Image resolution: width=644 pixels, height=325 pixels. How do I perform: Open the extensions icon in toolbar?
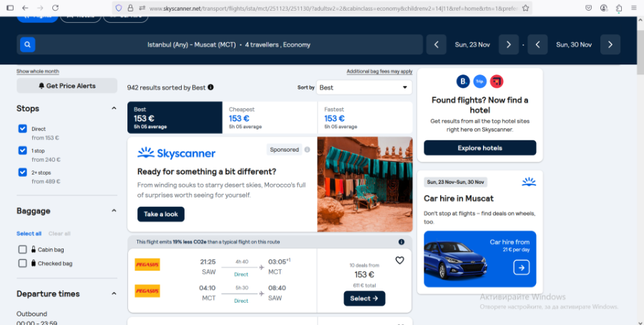(619, 8)
